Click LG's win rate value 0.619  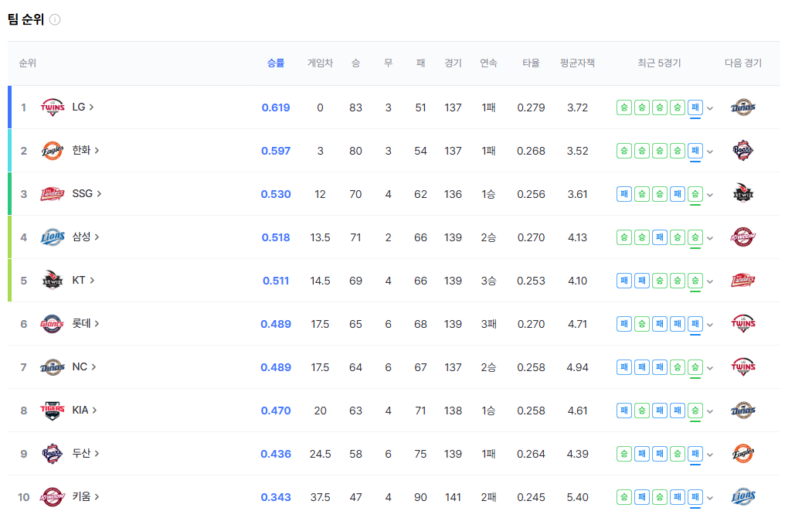(x=276, y=107)
